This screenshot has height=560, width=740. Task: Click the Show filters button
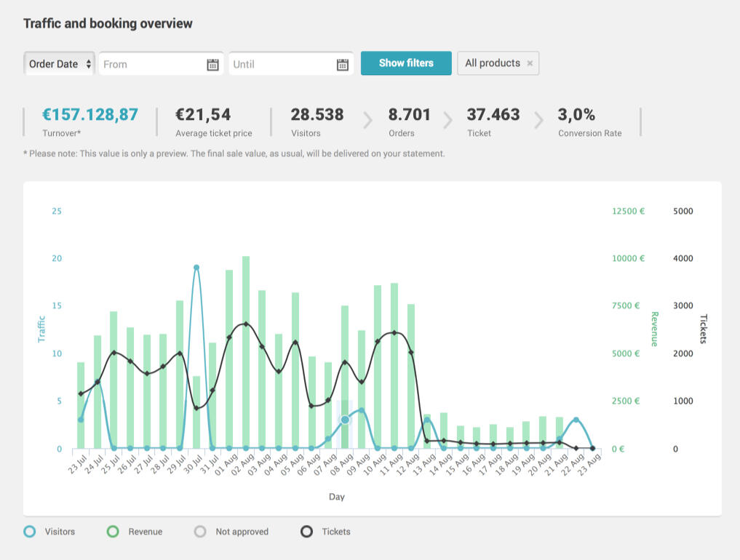pos(406,63)
